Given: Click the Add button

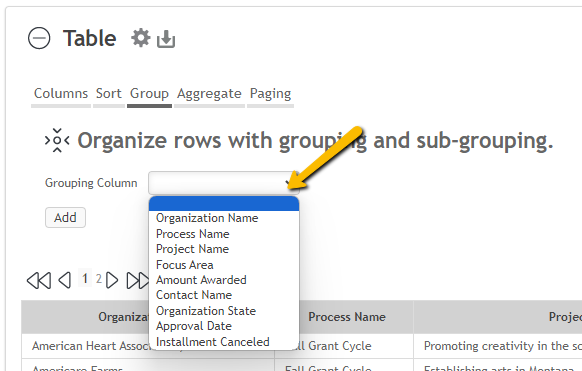Looking at the screenshot, I should (65, 217).
